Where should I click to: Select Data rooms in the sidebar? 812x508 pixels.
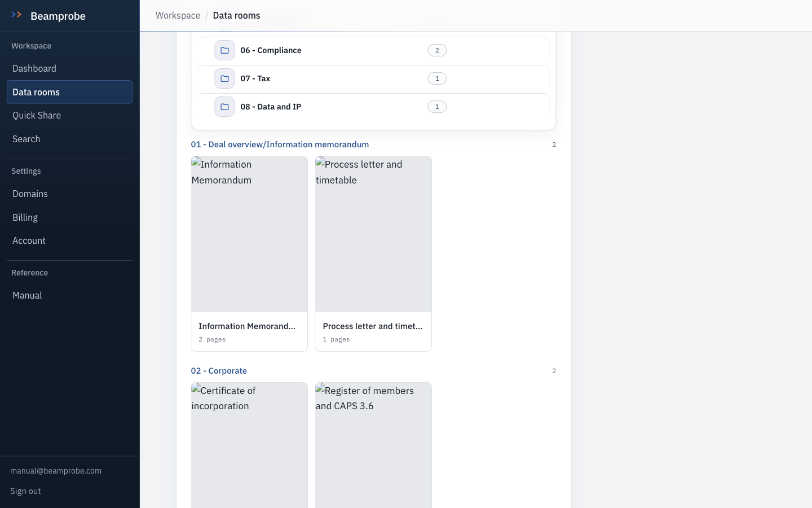pyautogui.click(x=69, y=92)
